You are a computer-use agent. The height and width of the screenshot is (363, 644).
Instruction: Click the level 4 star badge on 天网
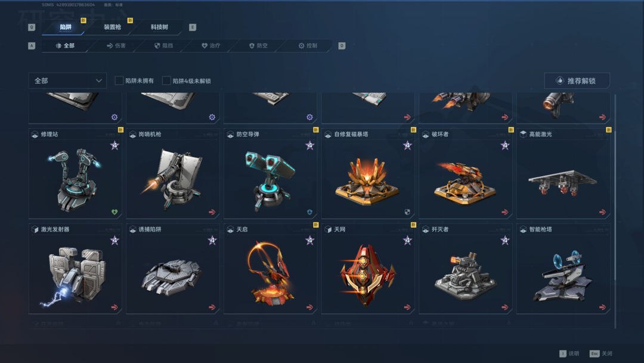(x=407, y=240)
